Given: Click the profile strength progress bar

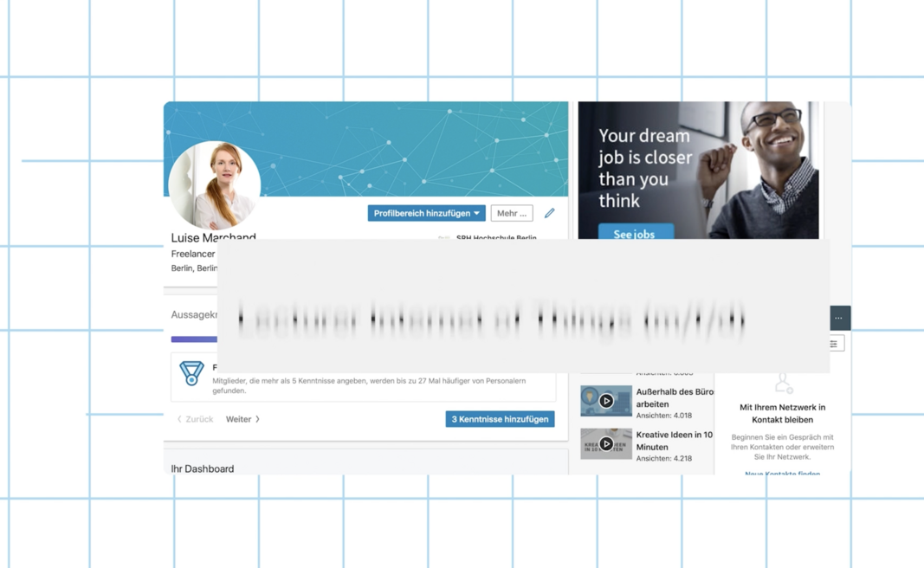Looking at the screenshot, I should tap(194, 339).
